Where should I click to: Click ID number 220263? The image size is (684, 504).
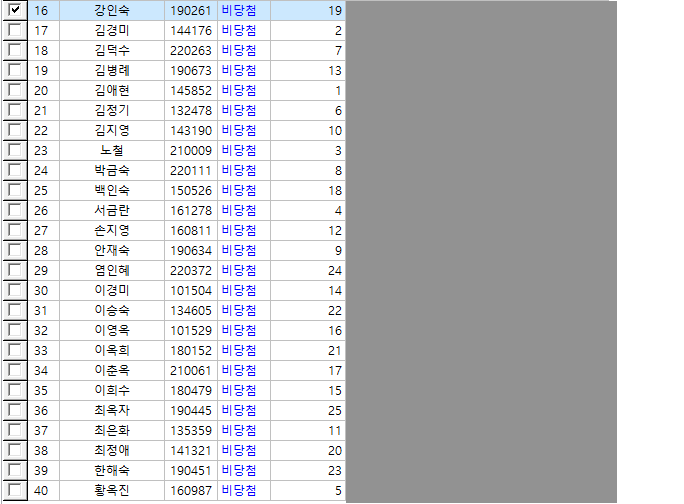pyautogui.click(x=191, y=50)
